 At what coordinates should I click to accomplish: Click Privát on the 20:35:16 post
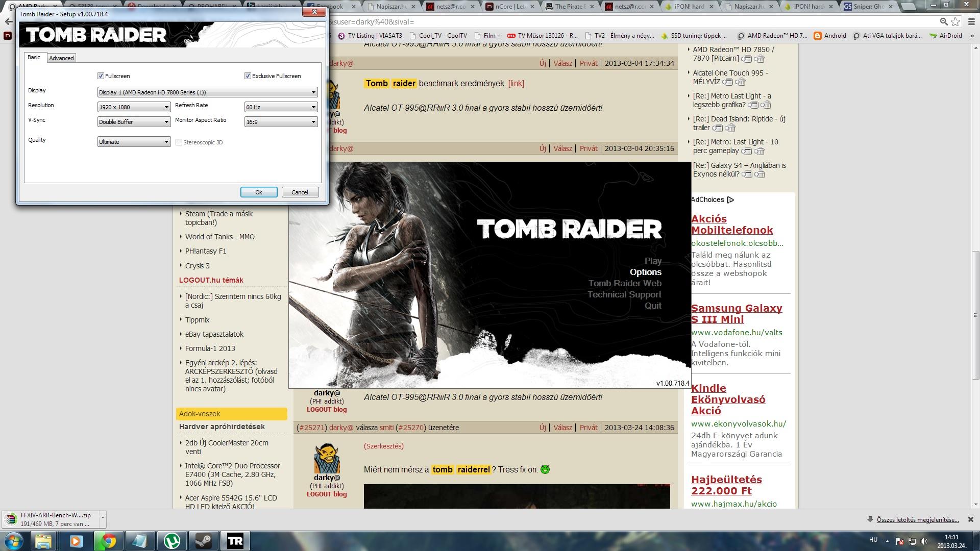click(589, 148)
